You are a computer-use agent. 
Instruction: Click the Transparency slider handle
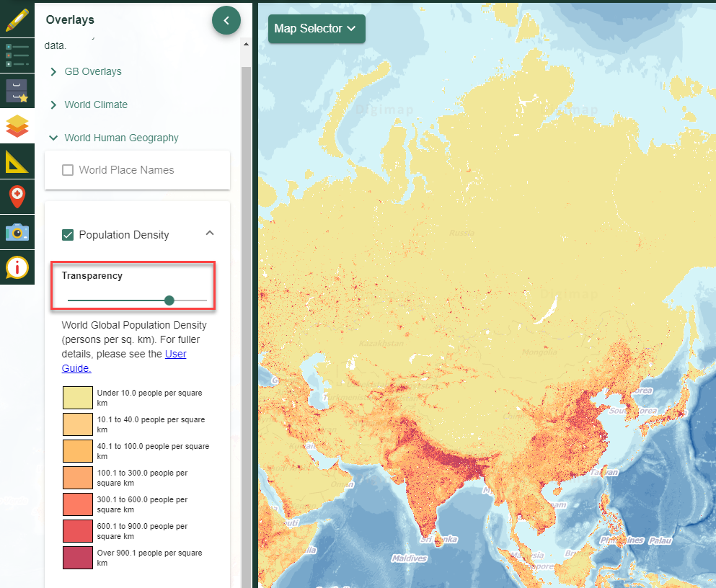tap(169, 300)
